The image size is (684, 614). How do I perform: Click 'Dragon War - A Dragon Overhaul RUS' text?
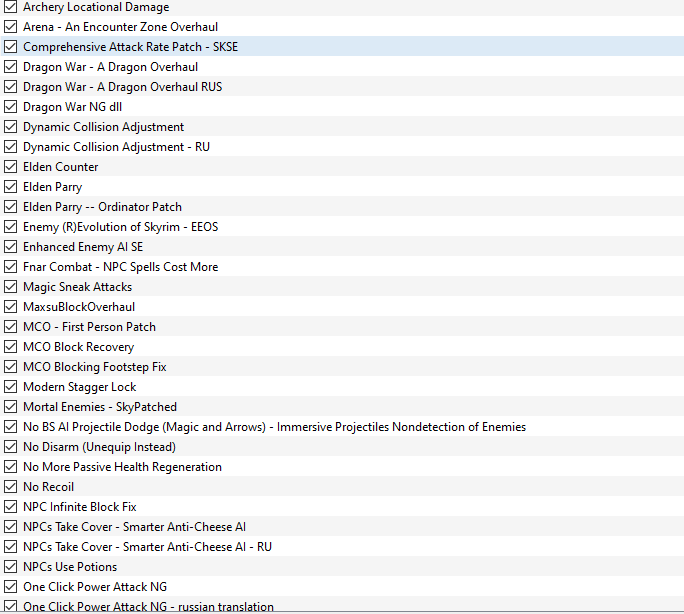pyautogui.click(x=123, y=87)
